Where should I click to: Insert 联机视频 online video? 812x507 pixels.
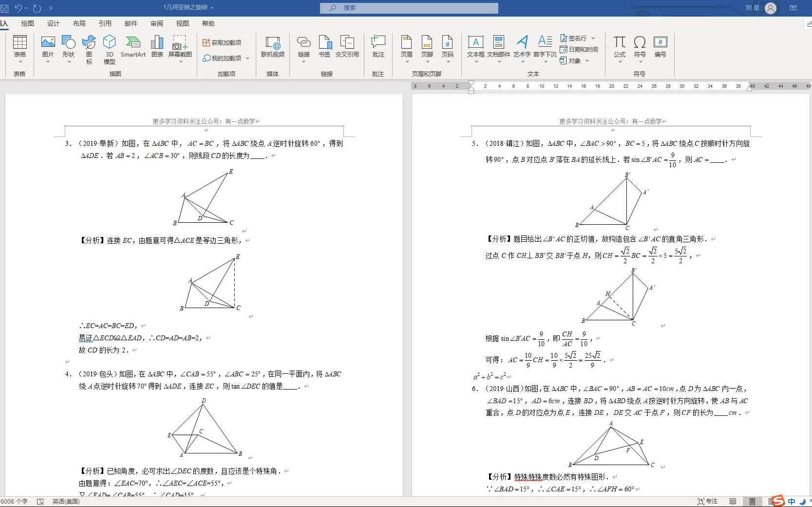pyautogui.click(x=273, y=47)
